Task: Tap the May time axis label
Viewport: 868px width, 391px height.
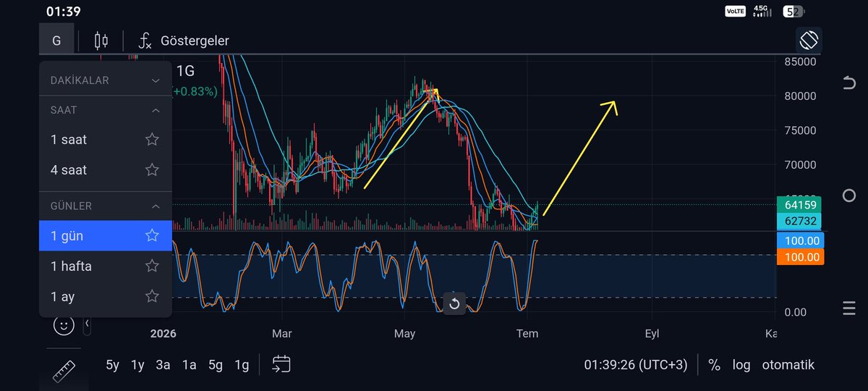Action: (404, 334)
